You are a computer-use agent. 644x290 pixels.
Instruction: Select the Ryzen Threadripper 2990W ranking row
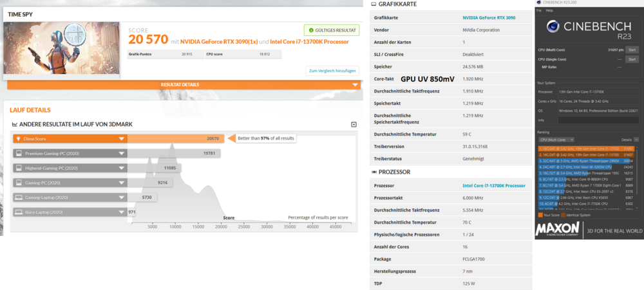(586, 161)
